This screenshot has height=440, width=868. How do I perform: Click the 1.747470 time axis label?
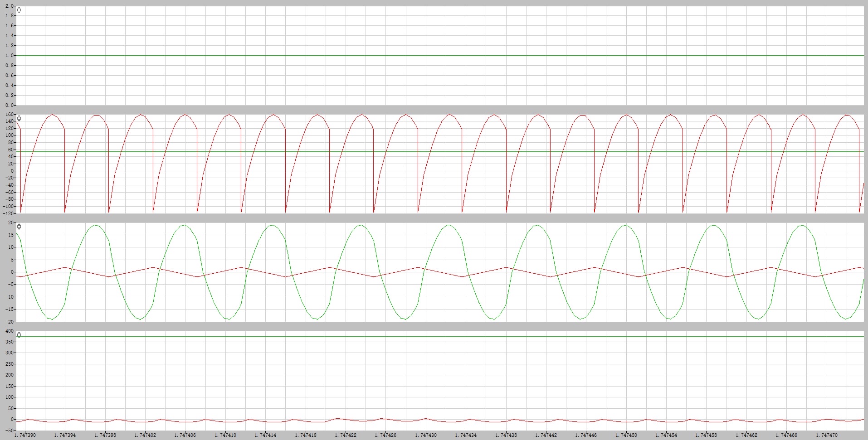tap(827, 435)
